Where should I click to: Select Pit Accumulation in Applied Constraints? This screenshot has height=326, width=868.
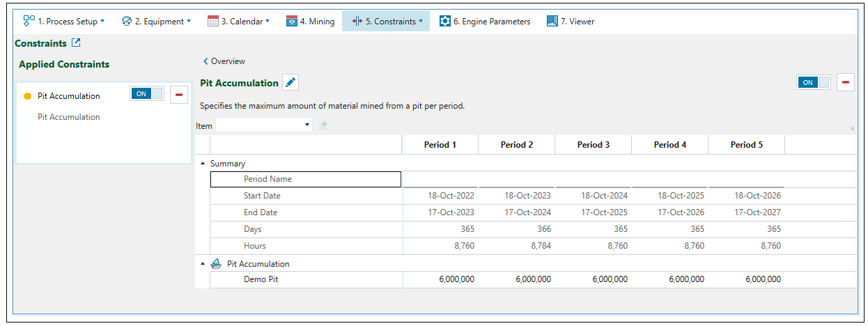point(68,96)
